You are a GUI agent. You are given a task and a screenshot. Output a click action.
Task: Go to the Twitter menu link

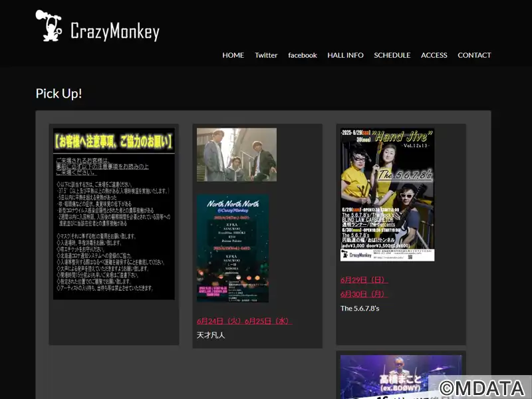click(266, 55)
